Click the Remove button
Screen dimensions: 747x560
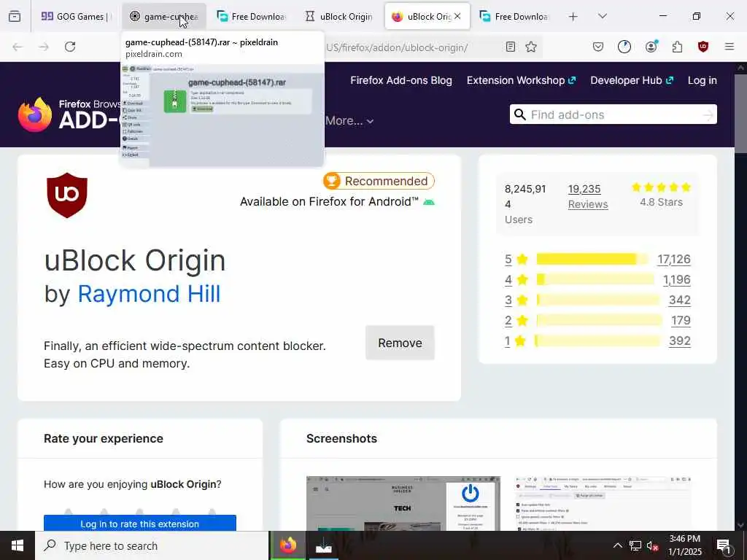(400, 343)
